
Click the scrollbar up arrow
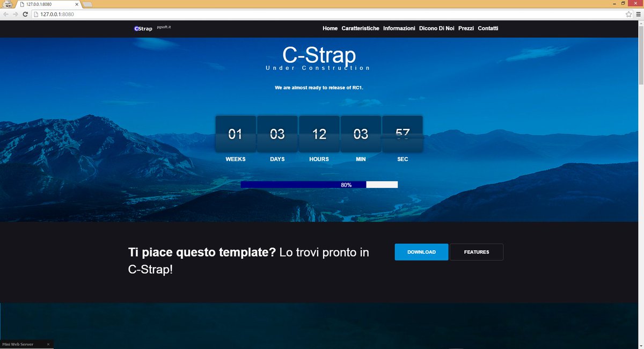click(640, 23)
